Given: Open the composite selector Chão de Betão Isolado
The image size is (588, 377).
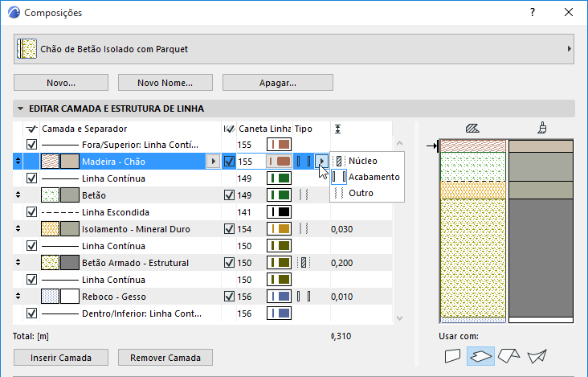Looking at the screenshot, I should tap(294, 49).
